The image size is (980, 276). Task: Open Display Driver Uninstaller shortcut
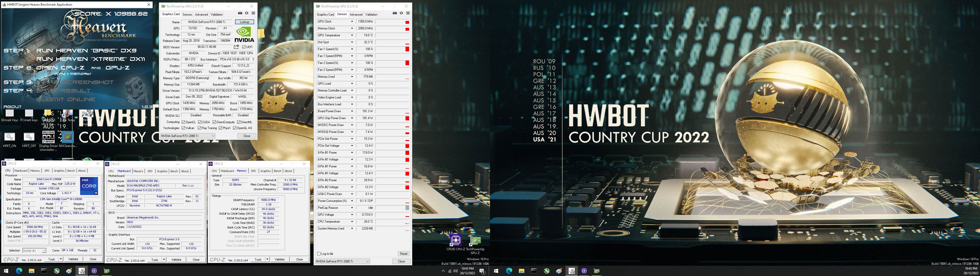[48, 141]
